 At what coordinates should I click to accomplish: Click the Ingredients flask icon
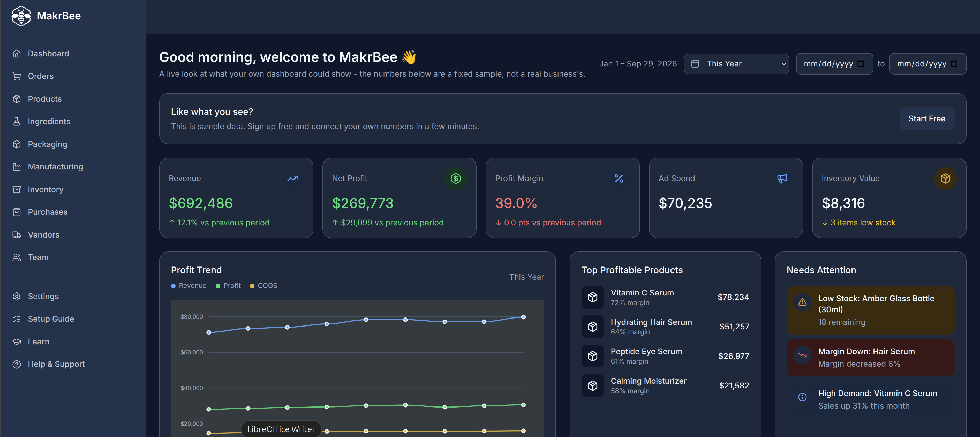point(16,121)
